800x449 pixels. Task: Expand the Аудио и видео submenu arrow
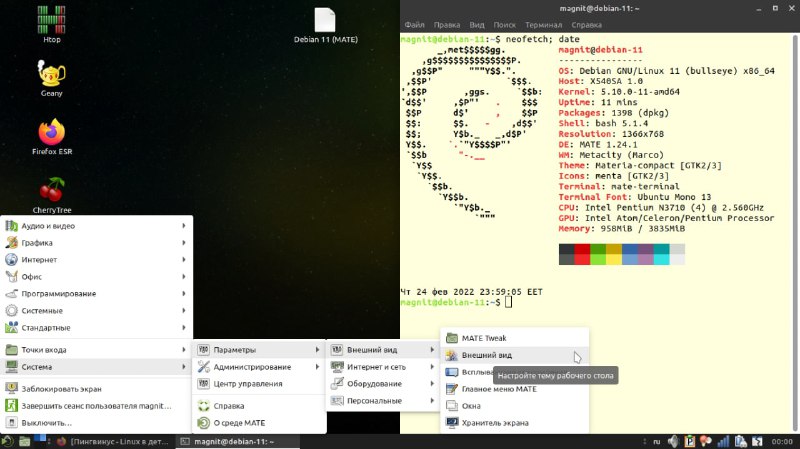point(184,226)
